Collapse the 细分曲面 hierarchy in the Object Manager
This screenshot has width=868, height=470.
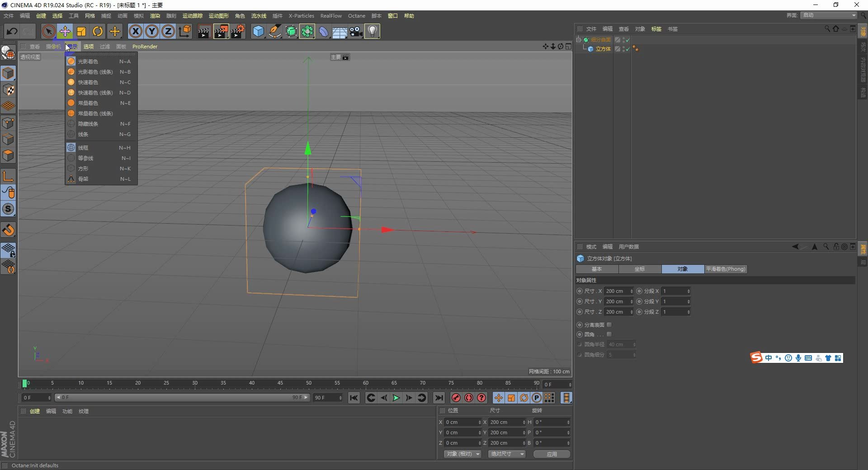pos(579,39)
